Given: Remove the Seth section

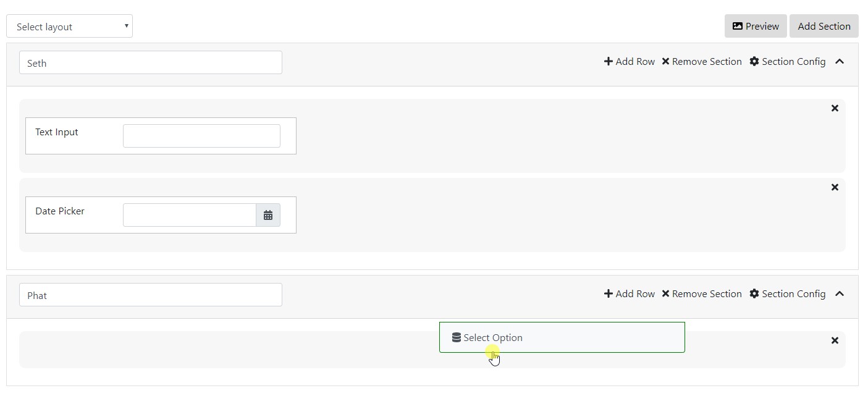Looking at the screenshot, I should point(702,62).
